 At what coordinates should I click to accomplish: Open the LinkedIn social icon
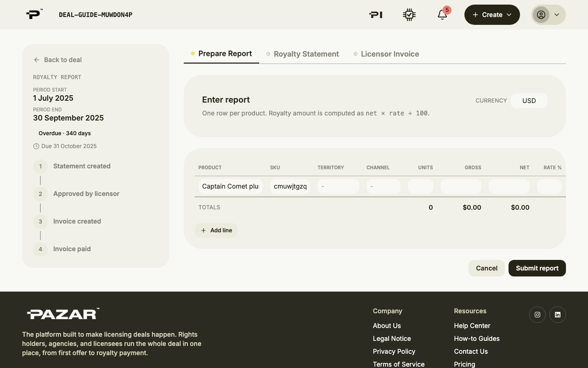click(558, 315)
